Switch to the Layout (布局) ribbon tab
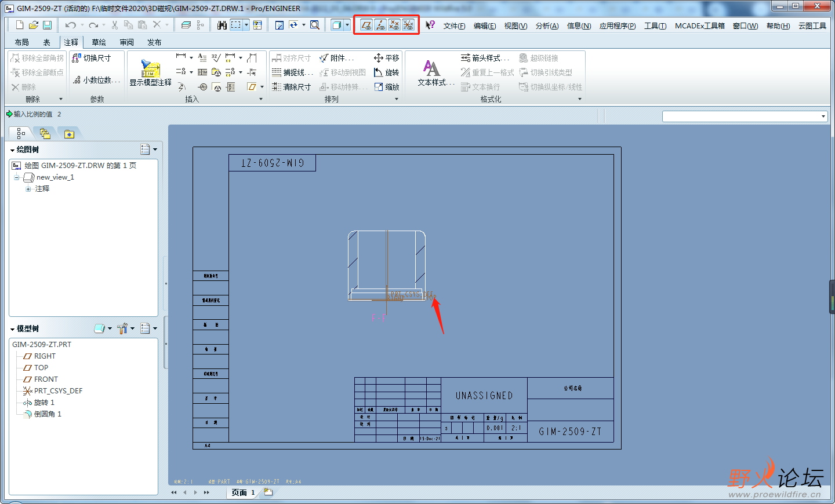 (x=22, y=42)
